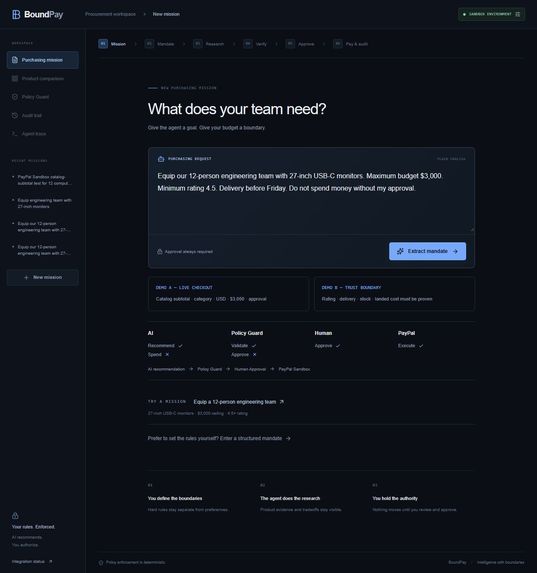Click the Policy Guard shield icon
Viewport: 537px width, 573px height.
point(15,97)
